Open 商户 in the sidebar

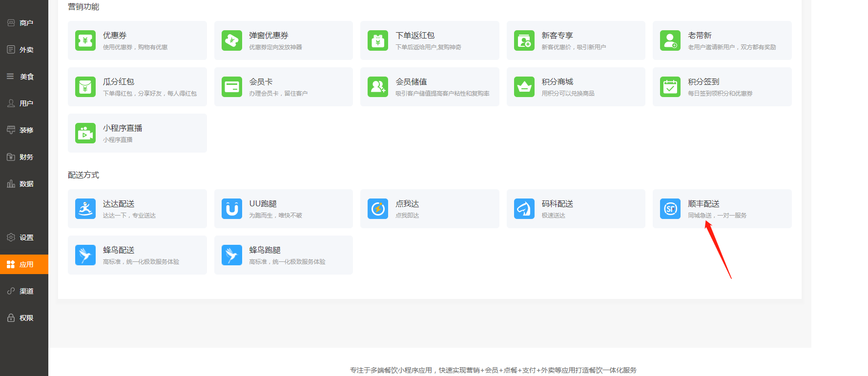pos(24,23)
